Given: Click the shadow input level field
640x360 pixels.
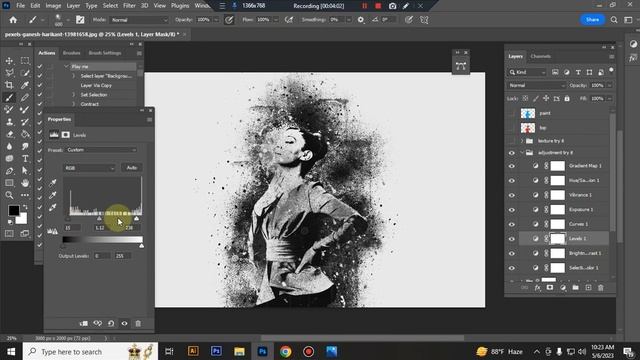Looking at the screenshot, I should pos(72,228).
